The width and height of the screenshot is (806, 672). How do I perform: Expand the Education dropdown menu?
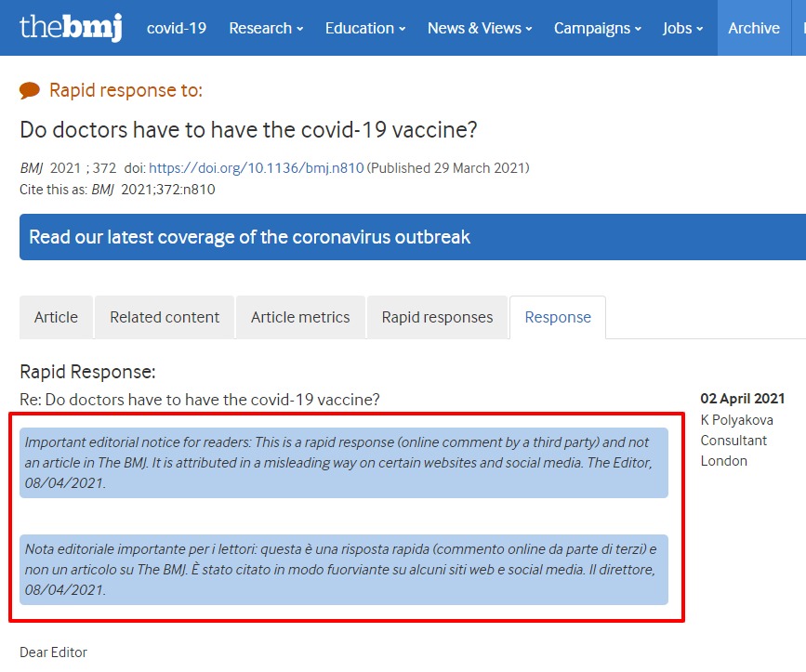tap(365, 28)
